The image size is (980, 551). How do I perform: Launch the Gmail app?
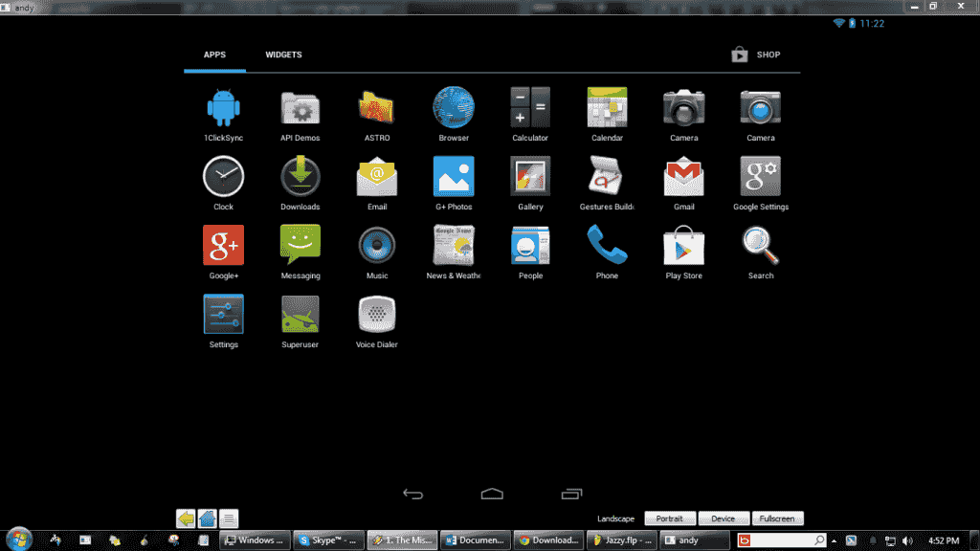click(683, 178)
